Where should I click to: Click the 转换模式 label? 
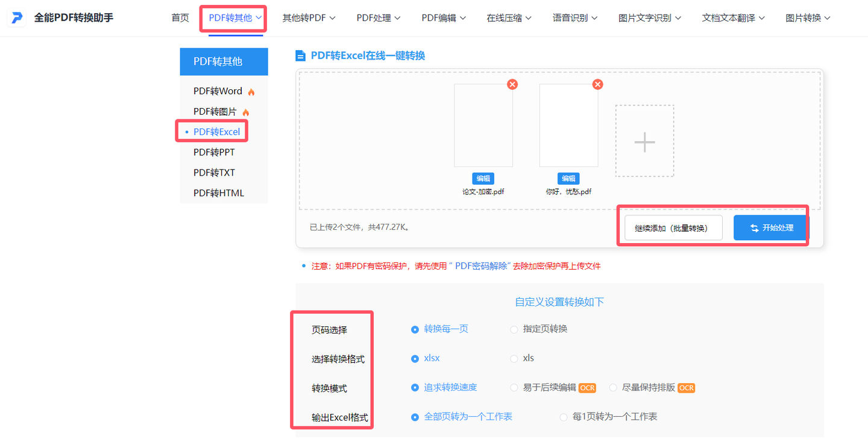point(329,388)
